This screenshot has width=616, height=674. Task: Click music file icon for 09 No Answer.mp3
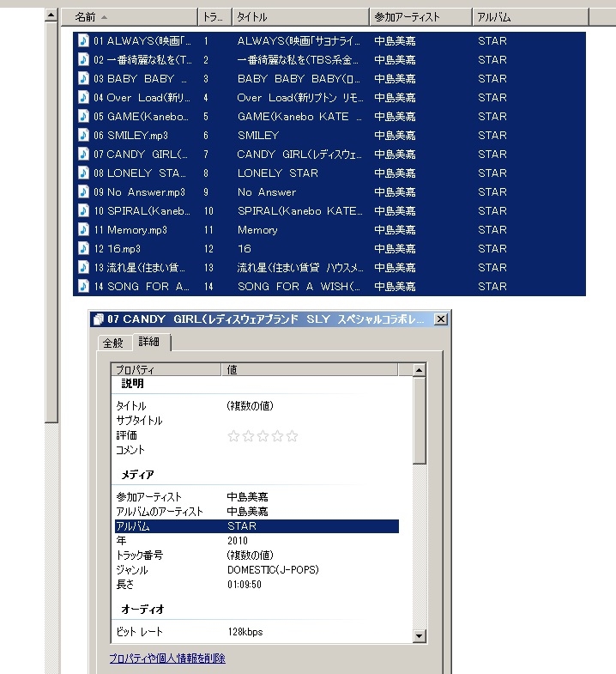pos(83,191)
